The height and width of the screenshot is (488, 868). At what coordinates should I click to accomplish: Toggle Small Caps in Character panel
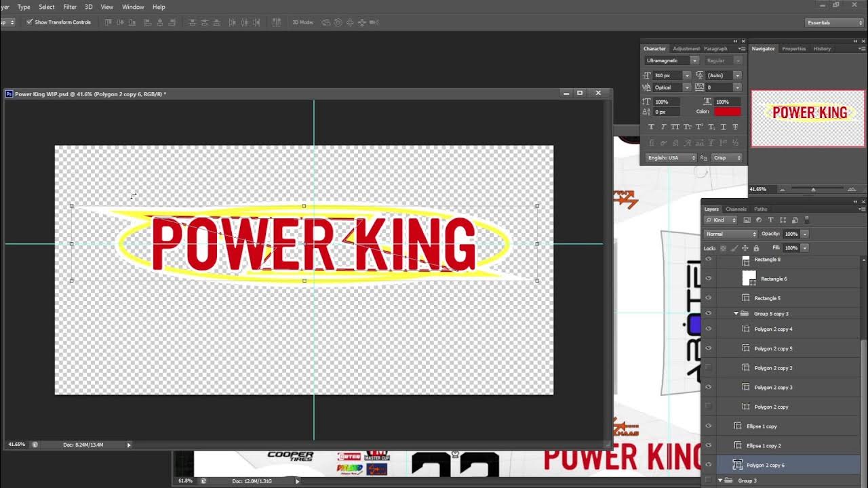[688, 127]
